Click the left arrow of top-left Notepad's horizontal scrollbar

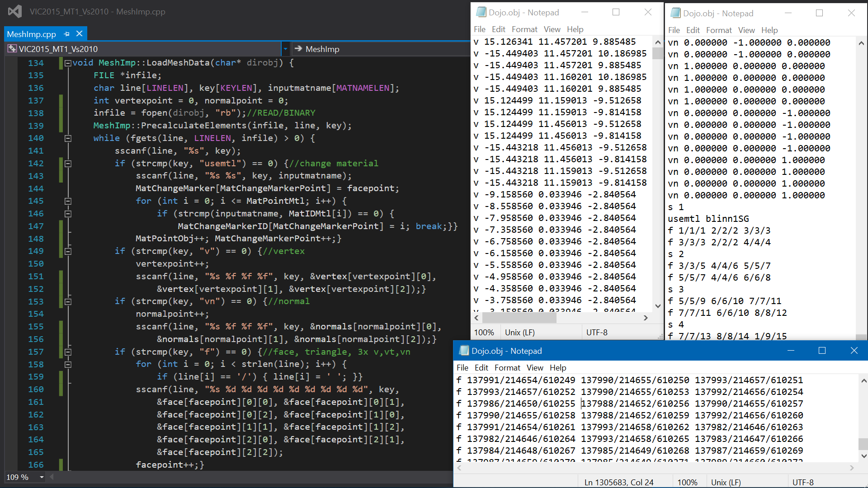point(476,318)
